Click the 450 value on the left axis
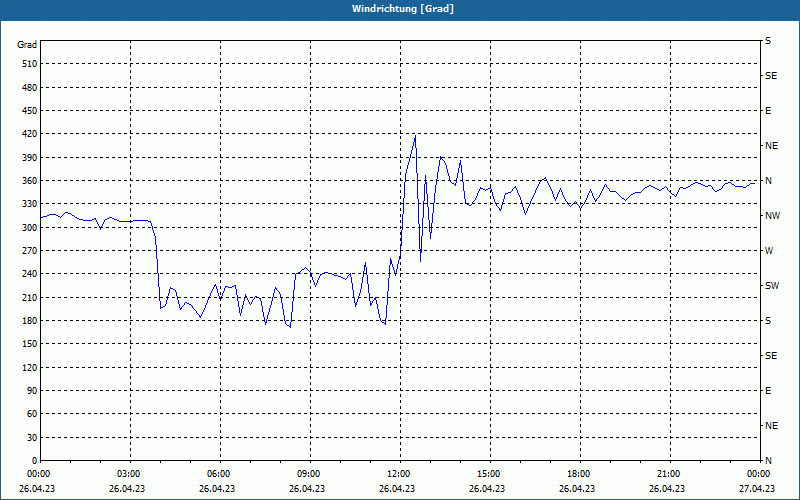800x500 pixels. point(30,111)
